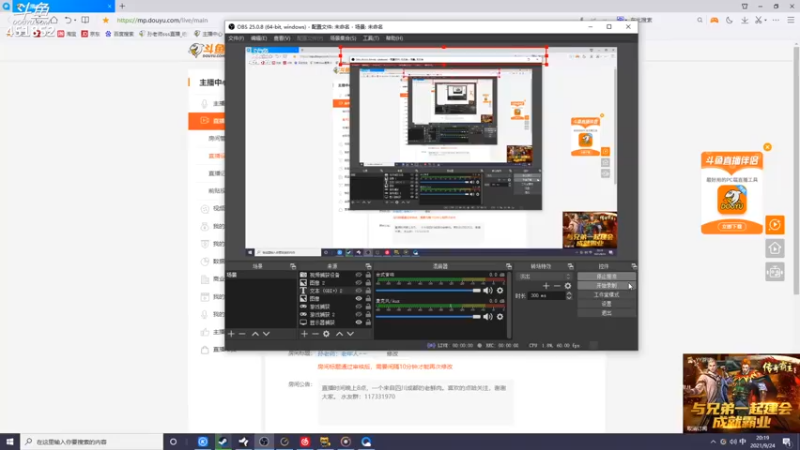800x450 pixels.
Task: Click 开始录制 start recording button
Action: (607, 286)
